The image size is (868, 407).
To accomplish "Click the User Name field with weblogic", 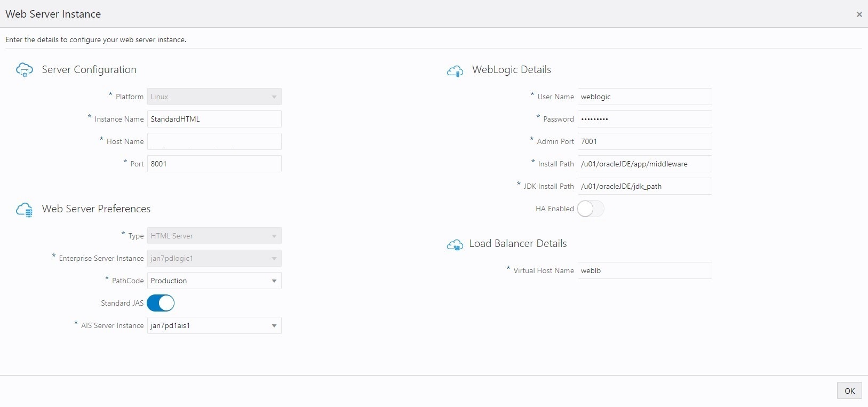I will point(644,97).
